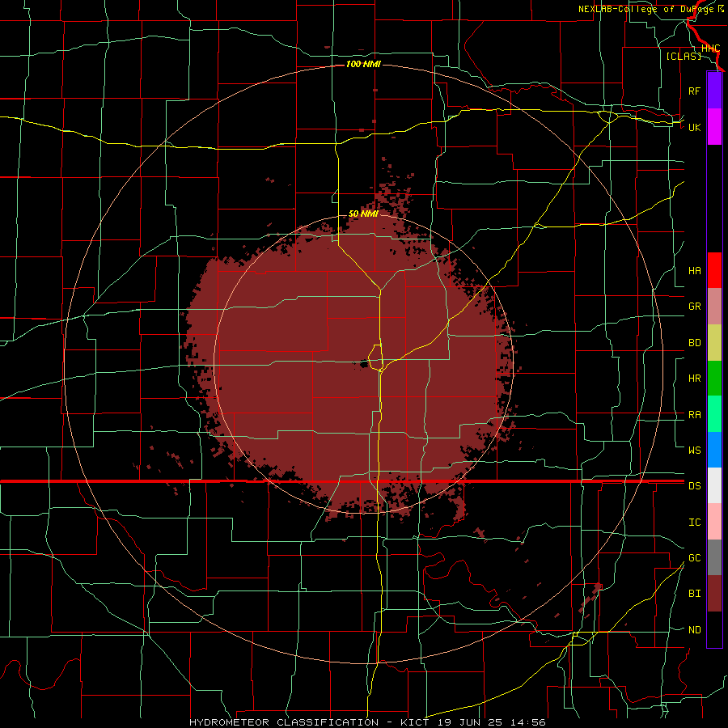Click the '100 NMI' range ring label
The width and height of the screenshot is (728, 728).
[x=363, y=64]
